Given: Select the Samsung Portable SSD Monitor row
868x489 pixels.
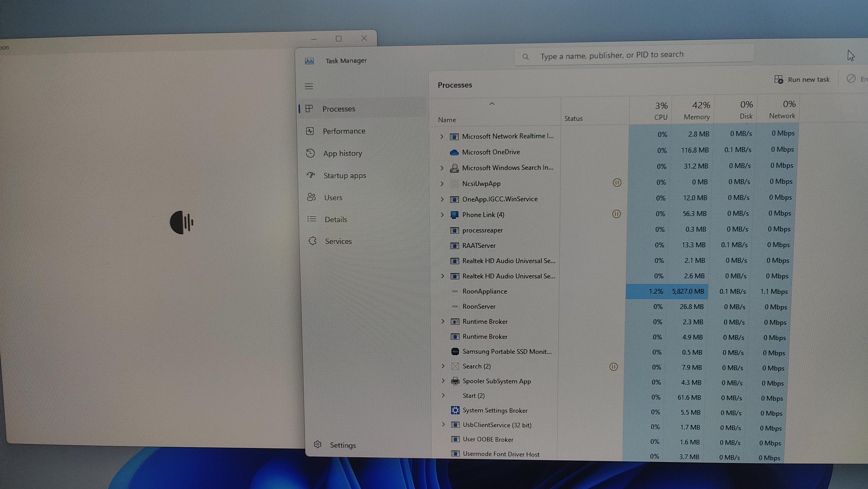Looking at the screenshot, I should coord(610,352).
